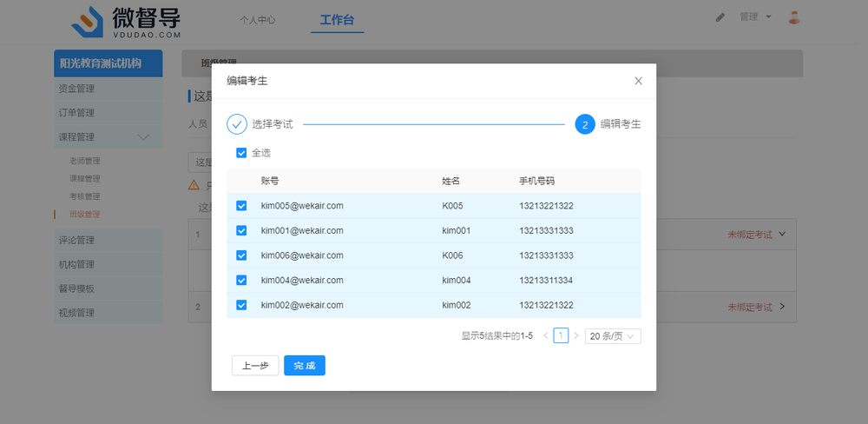Close the 编辑考生 dialog with X
Image resolution: width=868 pixels, height=424 pixels.
point(638,81)
